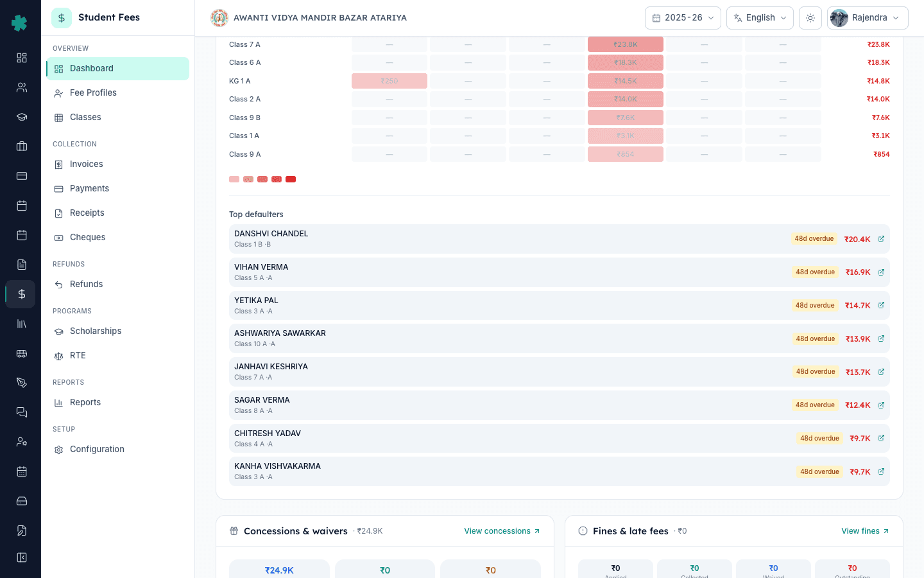
Task: Click the lightest pink legend swatch
Action: [x=234, y=179]
